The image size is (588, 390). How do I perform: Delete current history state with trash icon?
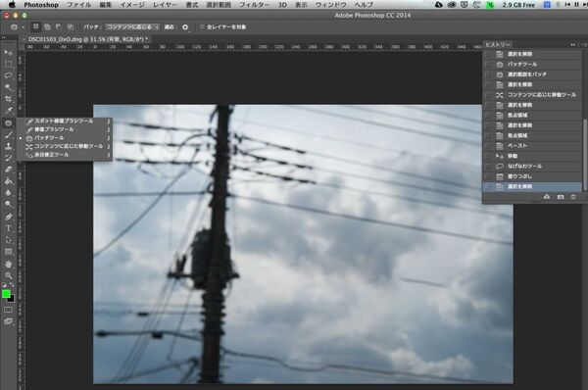click(x=573, y=197)
